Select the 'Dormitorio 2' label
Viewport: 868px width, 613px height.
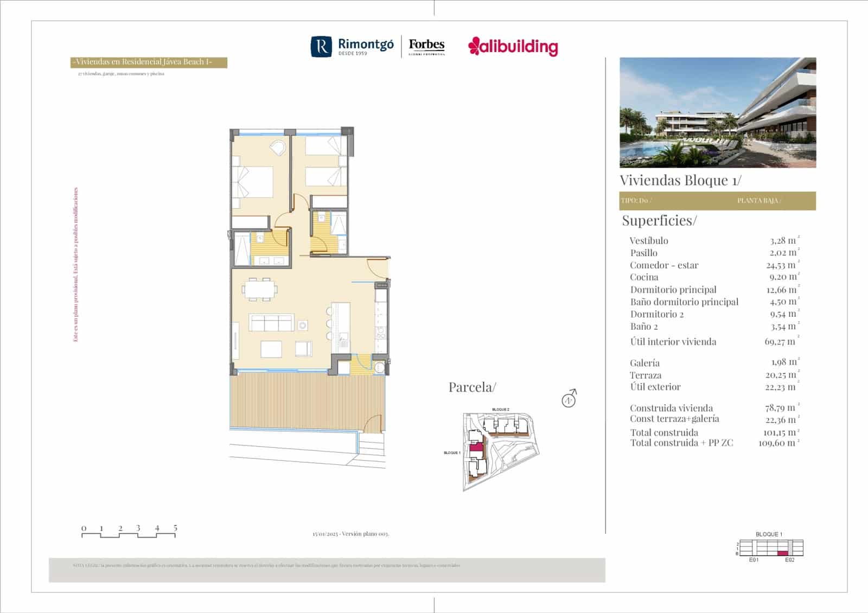click(657, 315)
